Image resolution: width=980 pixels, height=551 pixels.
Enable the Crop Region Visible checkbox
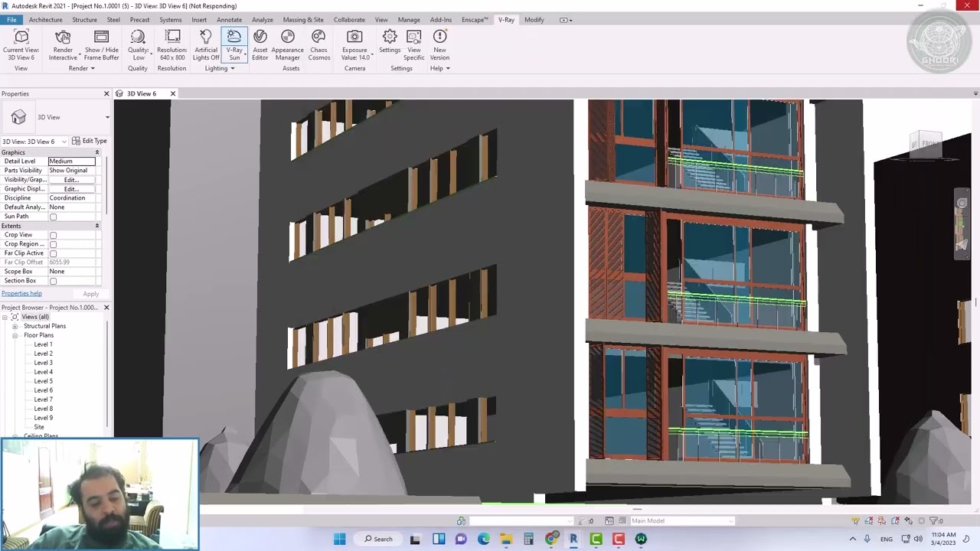53,244
